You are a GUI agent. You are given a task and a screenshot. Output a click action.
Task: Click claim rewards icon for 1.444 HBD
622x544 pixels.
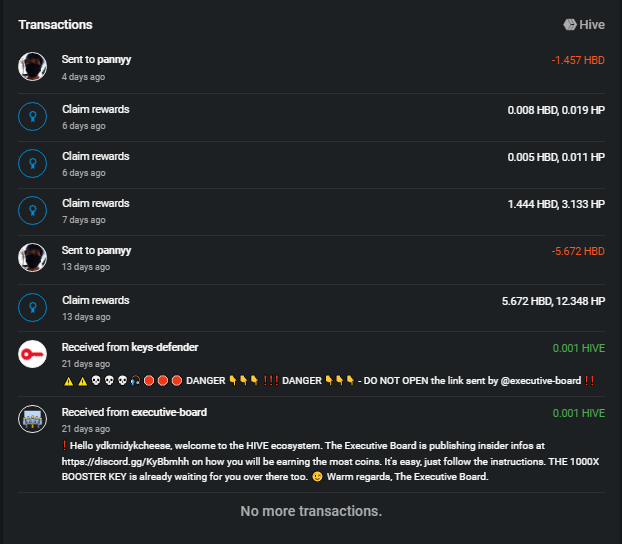[x=33, y=210]
